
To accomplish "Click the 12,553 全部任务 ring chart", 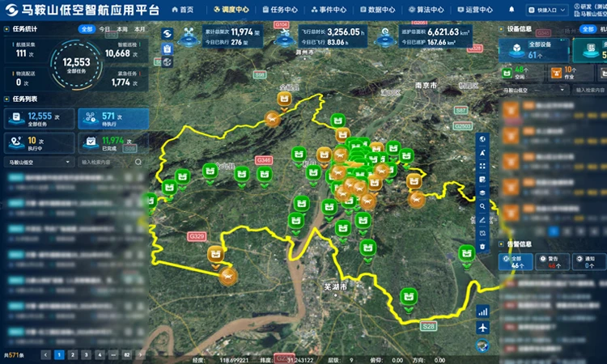I will click(x=76, y=65).
